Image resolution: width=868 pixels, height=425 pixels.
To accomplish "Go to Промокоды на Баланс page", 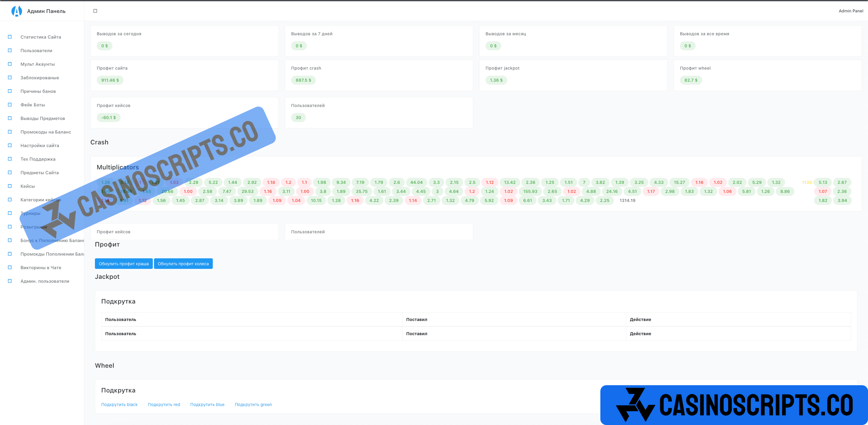I will click(46, 132).
